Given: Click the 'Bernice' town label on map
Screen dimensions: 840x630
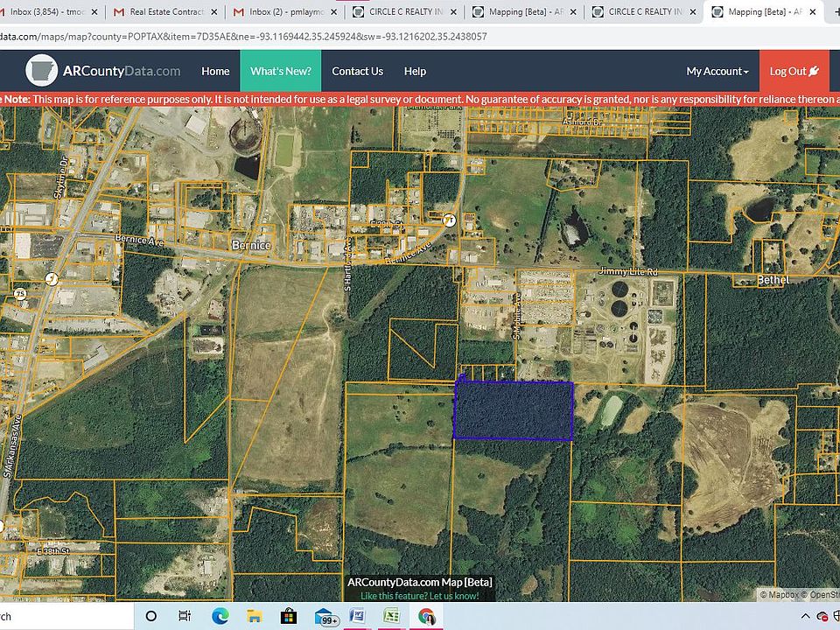Looking at the screenshot, I should (251, 245).
